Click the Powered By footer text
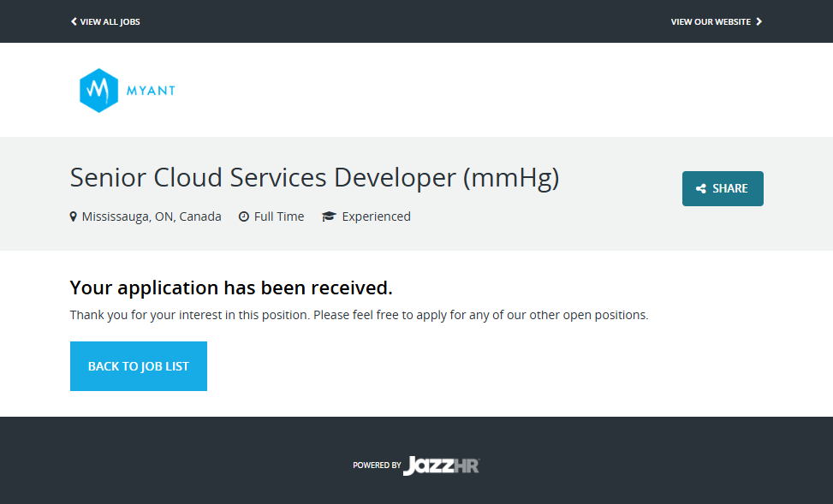The image size is (833, 504). pyautogui.click(x=377, y=465)
